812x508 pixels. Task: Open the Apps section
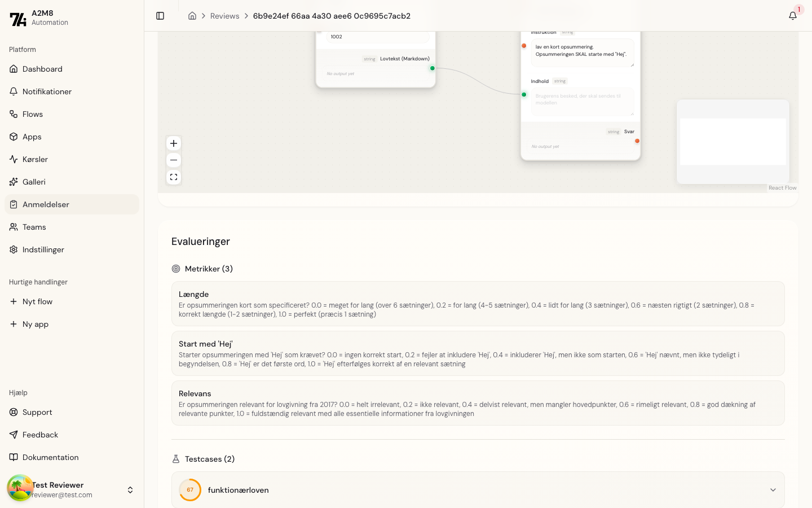(32, 137)
